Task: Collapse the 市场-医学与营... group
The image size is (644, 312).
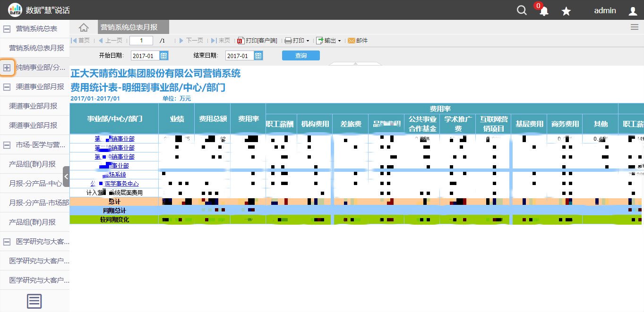Action: pos(7,145)
